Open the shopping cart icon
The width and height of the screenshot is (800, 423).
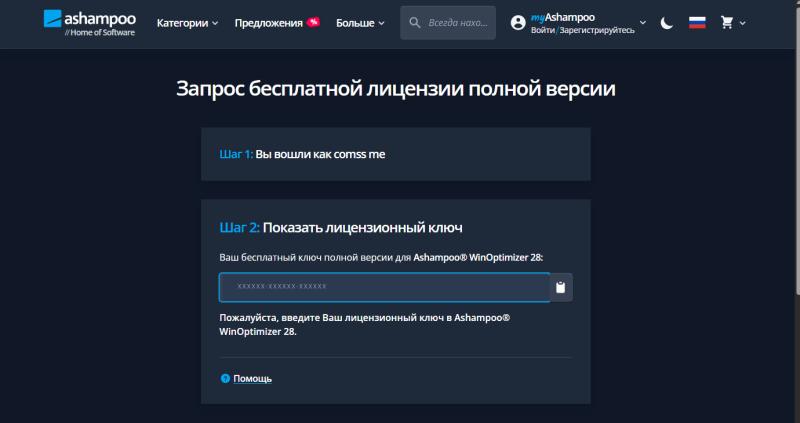pyautogui.click(x=727, y=23)
